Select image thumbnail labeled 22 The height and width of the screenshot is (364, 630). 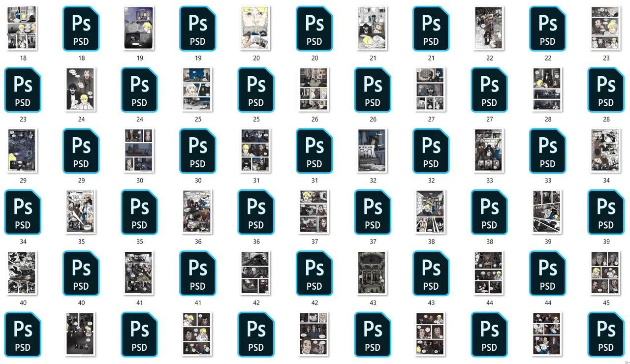pos(489,29)
